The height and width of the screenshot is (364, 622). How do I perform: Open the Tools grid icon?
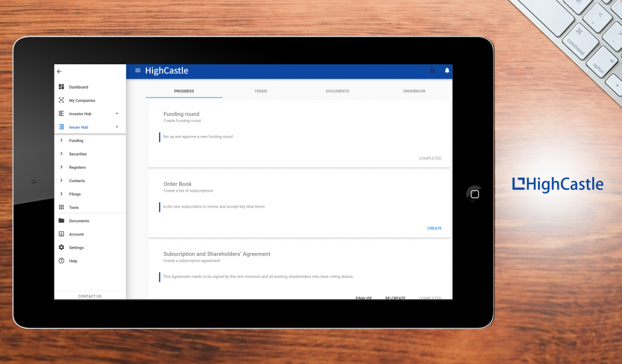click(x=61, y=207)
